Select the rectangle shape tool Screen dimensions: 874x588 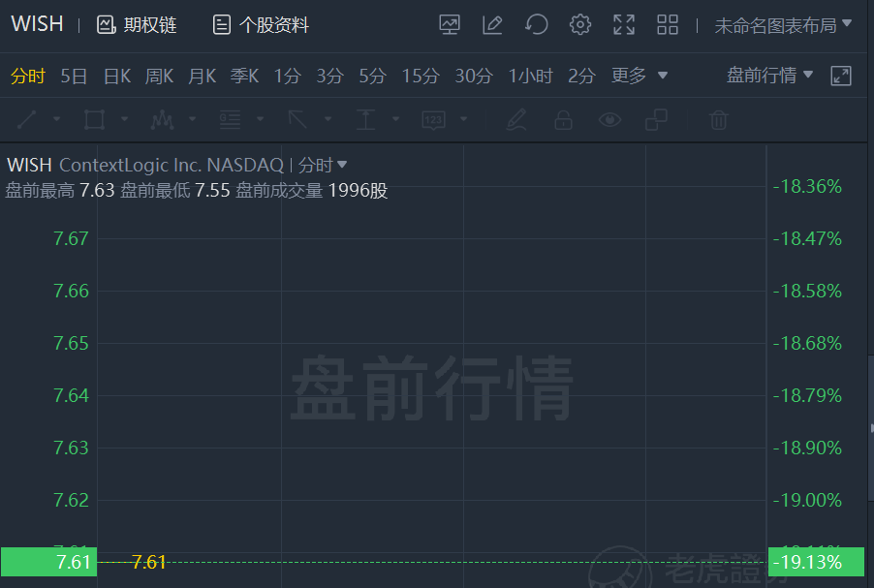[x=94, y=120]
